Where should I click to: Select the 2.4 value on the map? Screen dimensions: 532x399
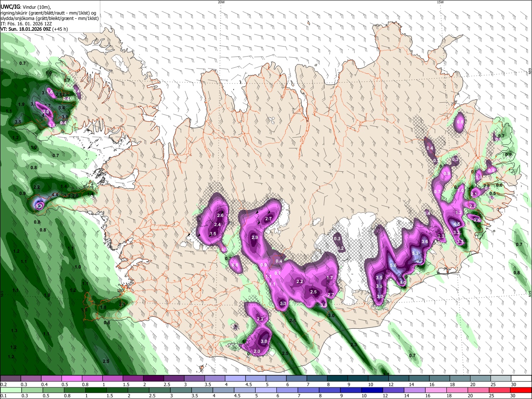[x=217, y=224]
